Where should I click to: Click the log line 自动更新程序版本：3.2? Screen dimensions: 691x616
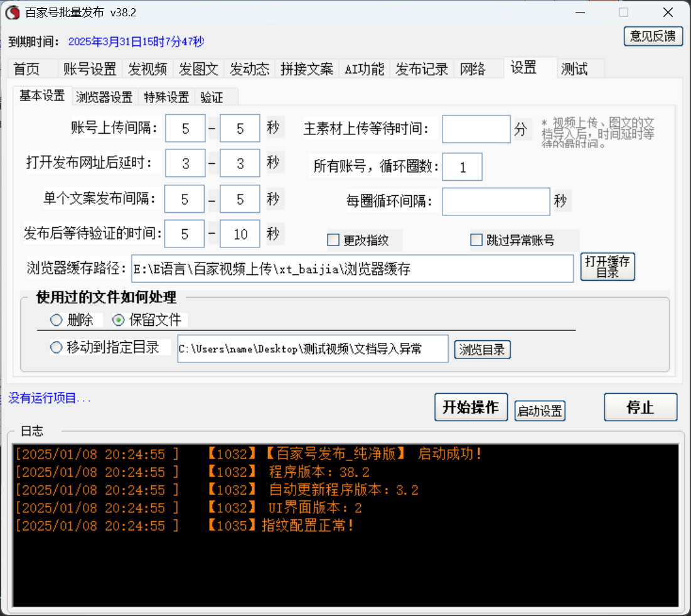tap(217, 490)
